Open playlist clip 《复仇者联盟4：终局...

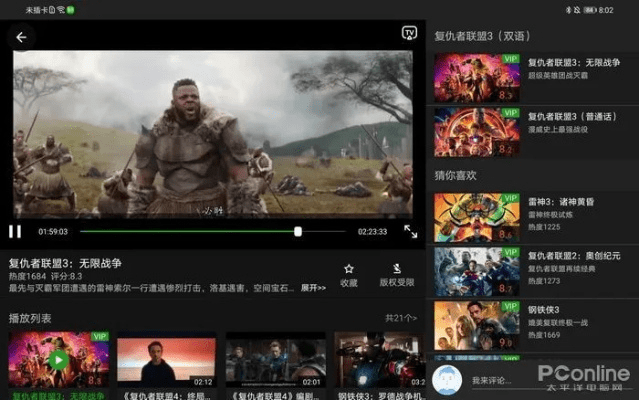166,365
